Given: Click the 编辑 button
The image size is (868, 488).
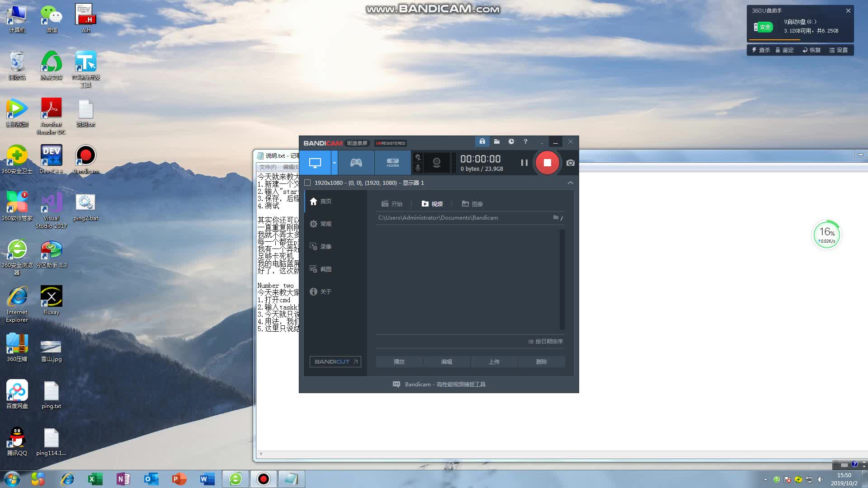Looking at the screenshot, I should coord(447,362).
